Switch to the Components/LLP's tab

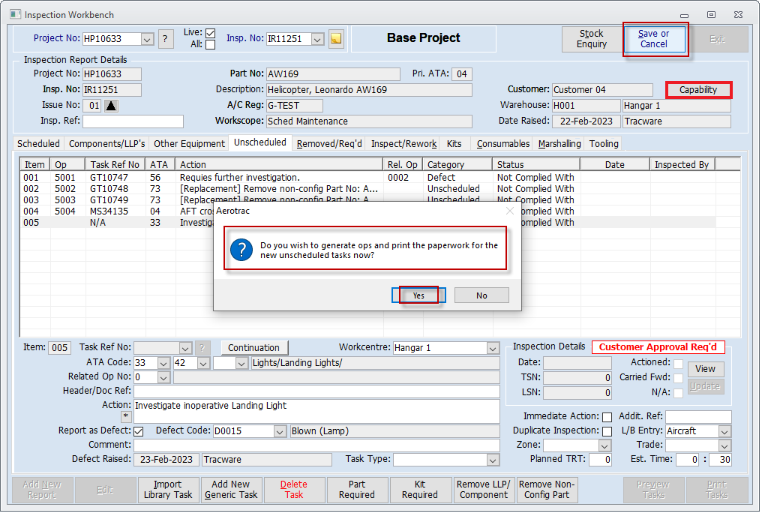pos(107,144)
